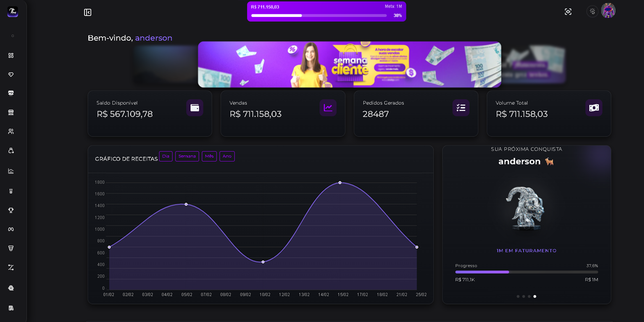Switch revenue chart to Semana view
This screenshot has height=322, width=644.
pos(187,156)
